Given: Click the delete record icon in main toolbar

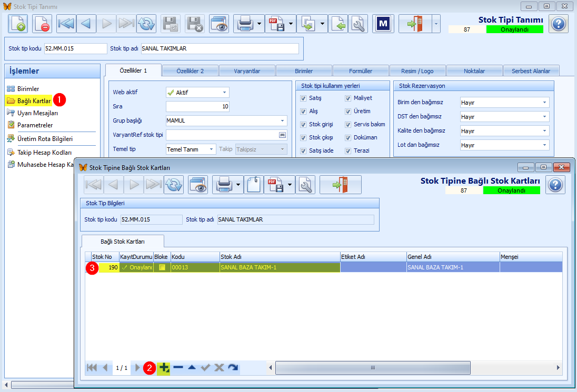Looking at the screenshot, I should 42,24.
